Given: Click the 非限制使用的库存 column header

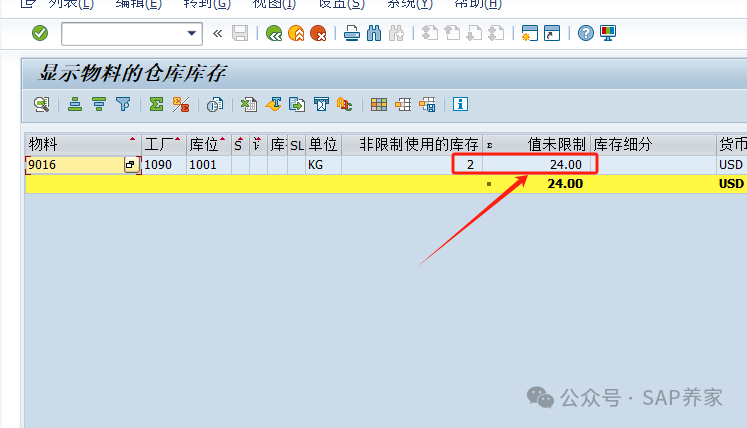Looking at the screenshot, I should pyautogui.click(x=412, y=144).
